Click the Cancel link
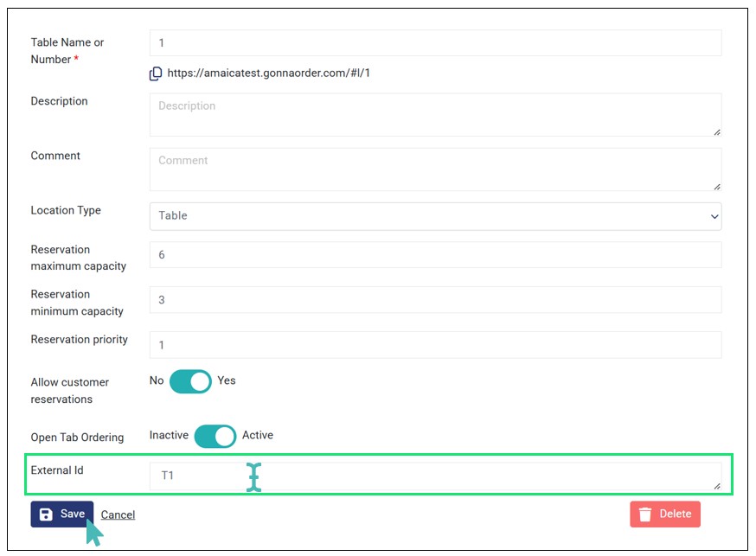The image size is (756, 556). (x=118, y=515)
